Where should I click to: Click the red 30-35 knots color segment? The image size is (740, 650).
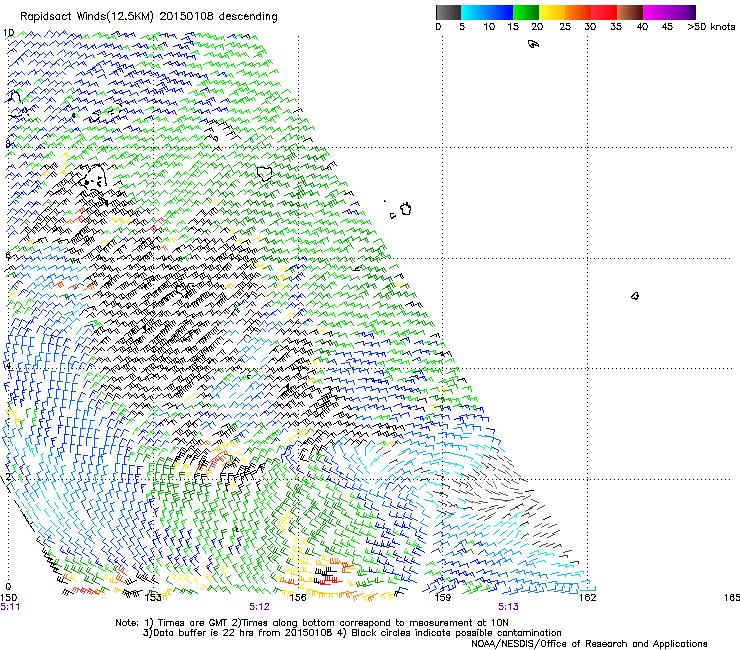(x=604, y=12)
